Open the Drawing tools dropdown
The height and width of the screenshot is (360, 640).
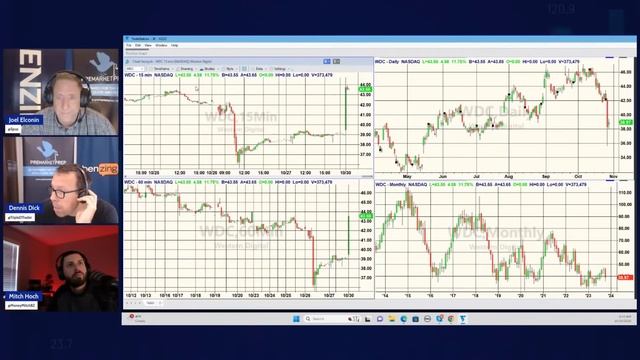point(187,69)
